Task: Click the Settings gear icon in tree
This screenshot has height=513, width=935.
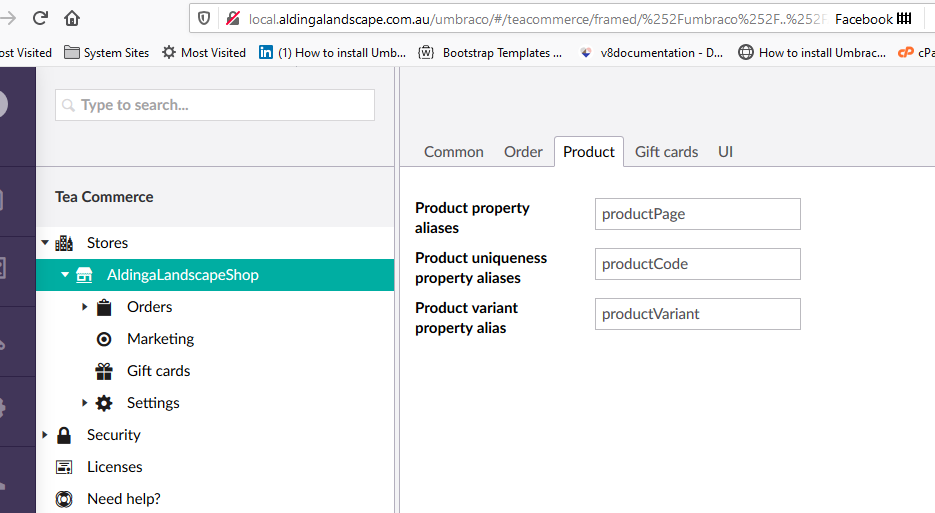Action: point(104,403)
